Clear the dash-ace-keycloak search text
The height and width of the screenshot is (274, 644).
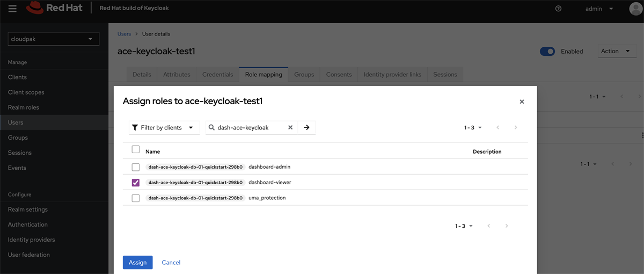(x=290, y=127)
